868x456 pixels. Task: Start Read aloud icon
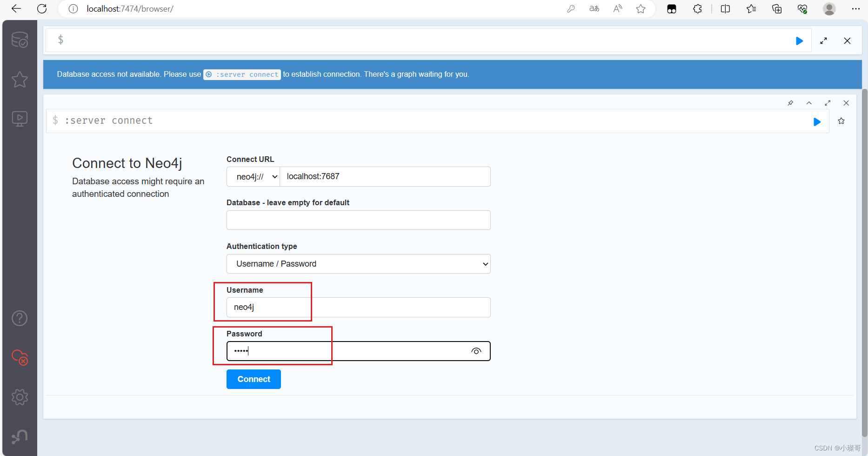point(618,9)
